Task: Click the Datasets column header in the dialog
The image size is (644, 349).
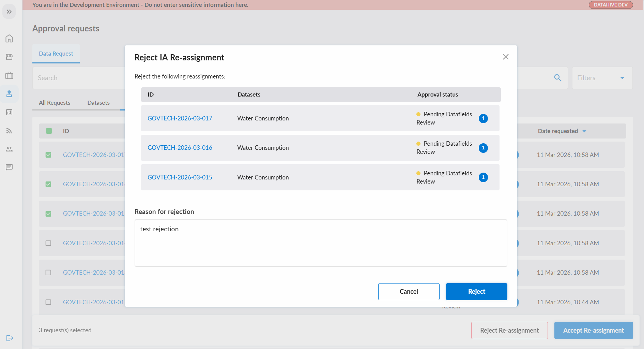Action: tap(249, 94)
